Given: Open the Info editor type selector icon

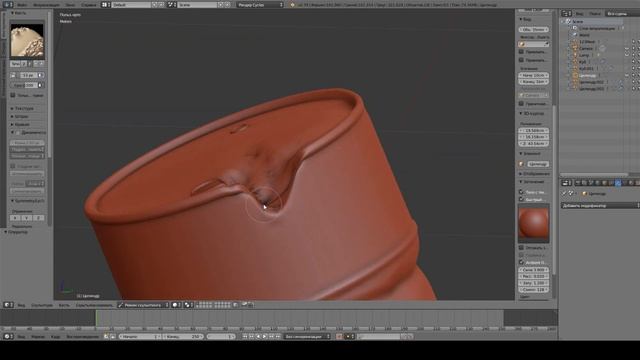Looking at the screenshot, I should coord(8,5).
